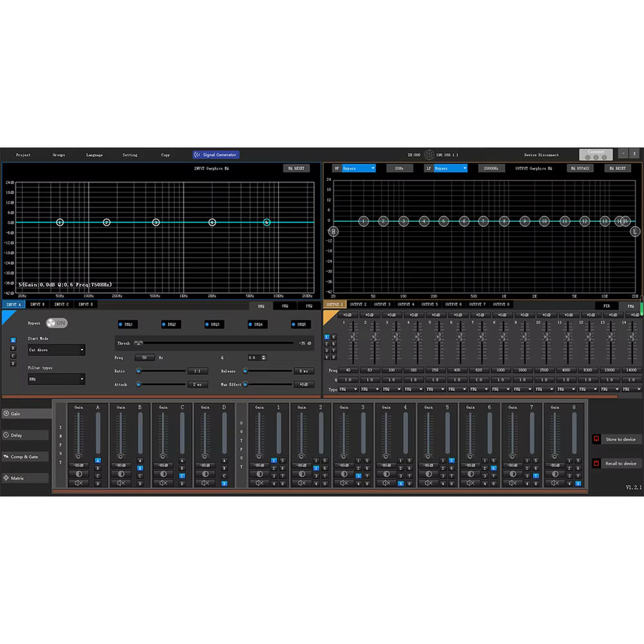
Task: Mute output channel 1
Action: [x=260, y=484]
